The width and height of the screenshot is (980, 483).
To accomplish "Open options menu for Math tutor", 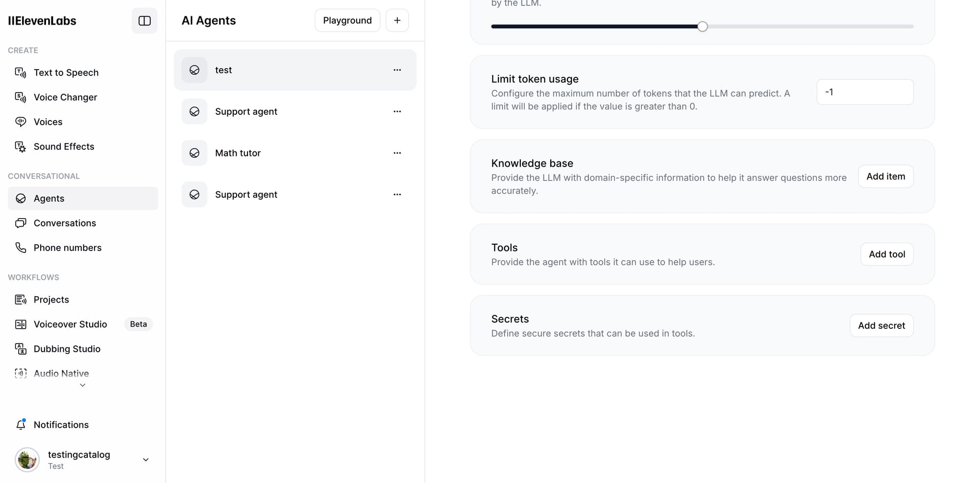I will pyautogui.click(x=397, y=153).
